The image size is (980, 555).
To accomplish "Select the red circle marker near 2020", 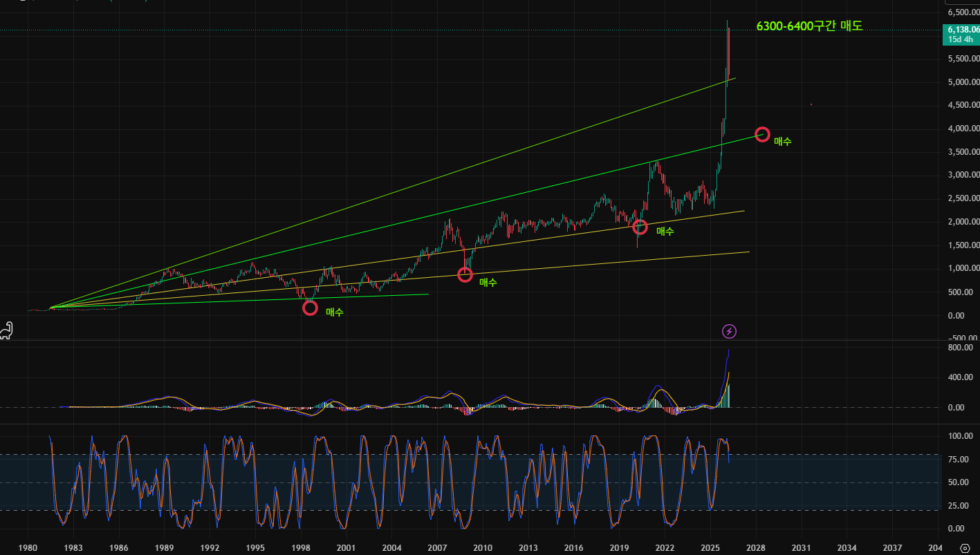I will [x=640, y=227].
